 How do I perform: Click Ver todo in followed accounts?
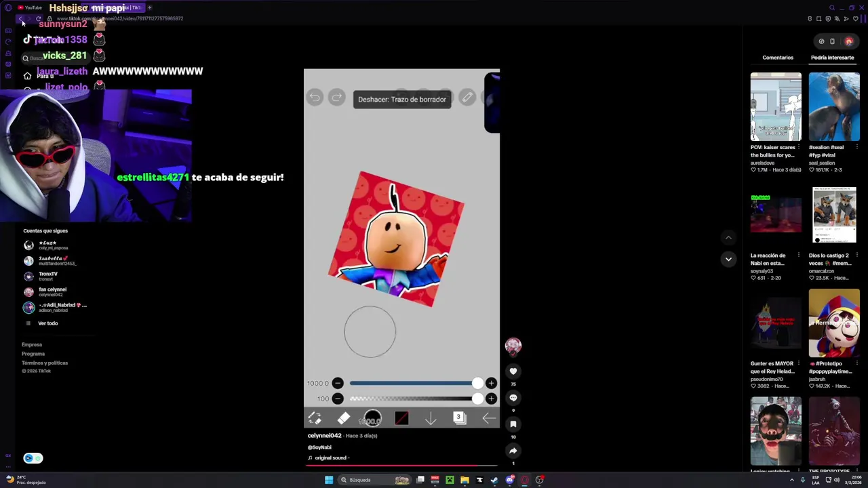coord(47,323)
